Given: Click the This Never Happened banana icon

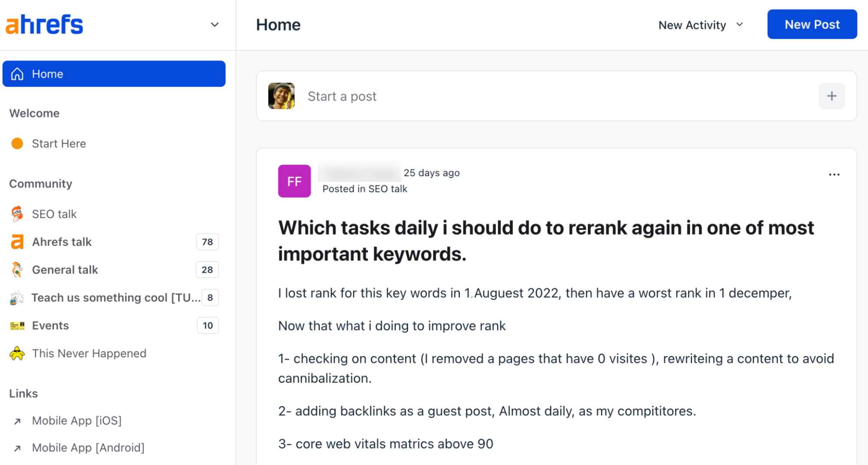Looking at the screenshot, I should point(16,353).
